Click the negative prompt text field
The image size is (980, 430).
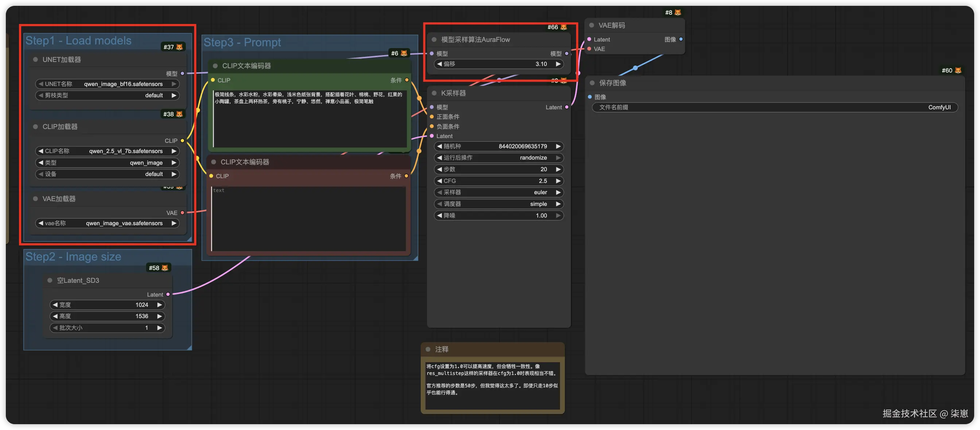pos(308,219)
